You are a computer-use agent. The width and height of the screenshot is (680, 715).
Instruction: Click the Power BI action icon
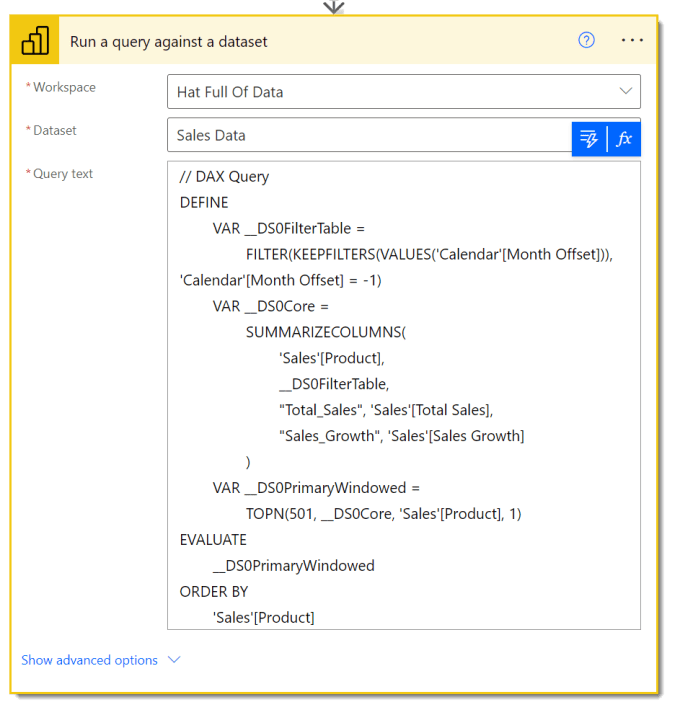(x=35, y=41)
